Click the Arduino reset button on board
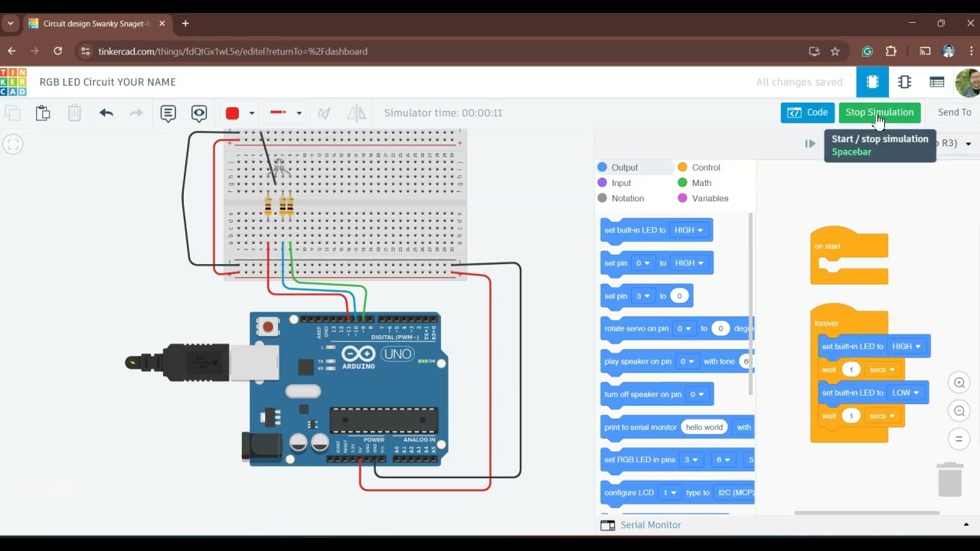Image resolution: width=980 pixels, height=551 pixels. tap(268, 328)
